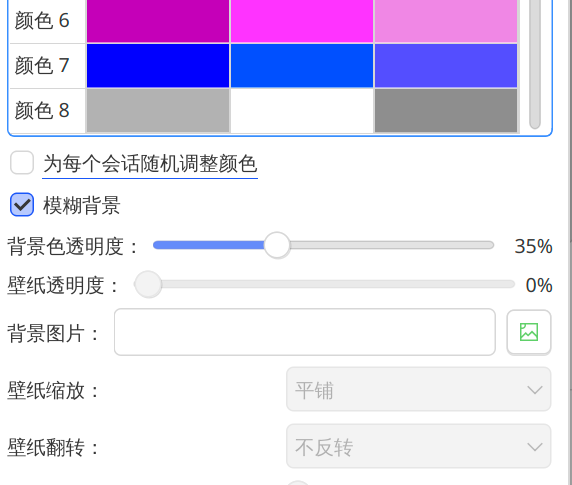
Task: Select the pure blue swatch in 颜色 7
Action: [x=158, y=66]
